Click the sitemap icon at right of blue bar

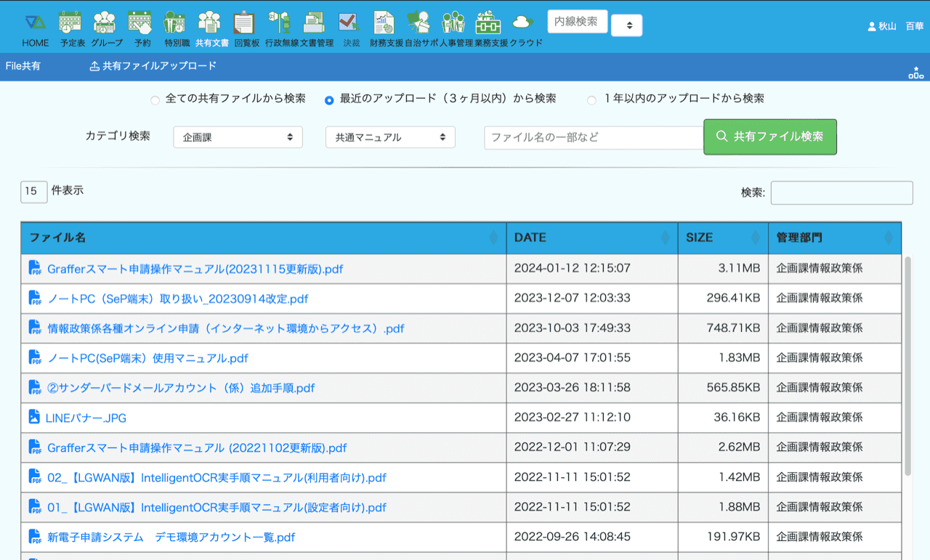(x=915, y=73)
